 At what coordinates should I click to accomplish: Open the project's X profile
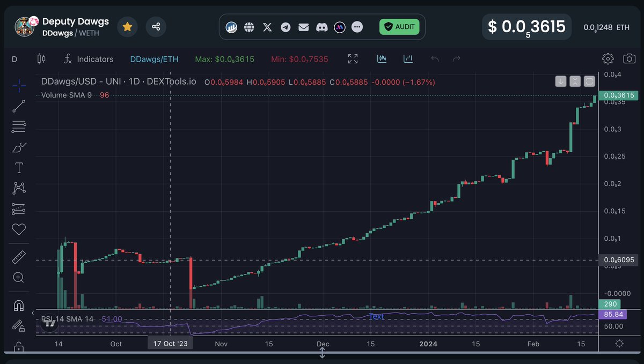tap(267, 26)
